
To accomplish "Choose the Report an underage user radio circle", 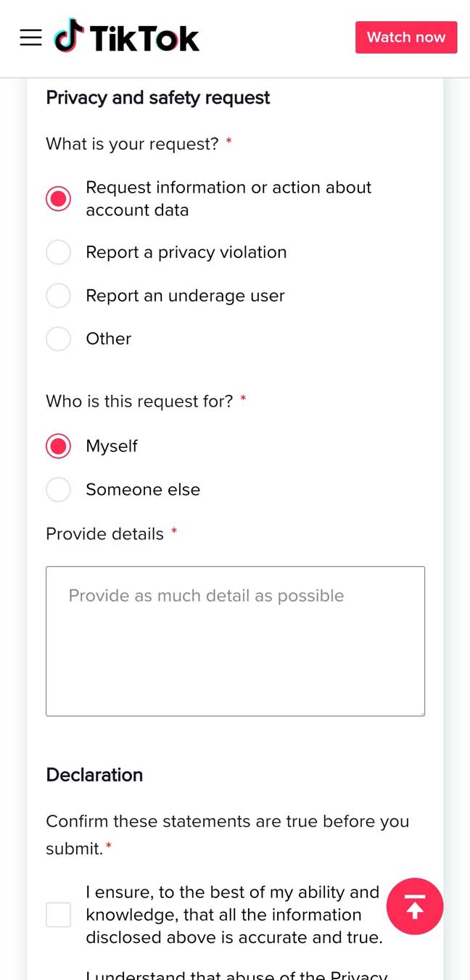I will [x=58, y=296].
